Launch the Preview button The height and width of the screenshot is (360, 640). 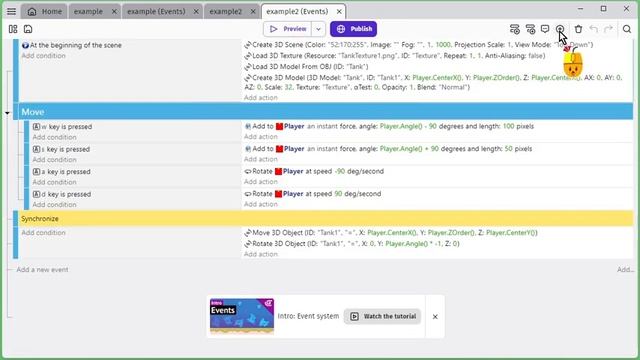tap(288, 29)
